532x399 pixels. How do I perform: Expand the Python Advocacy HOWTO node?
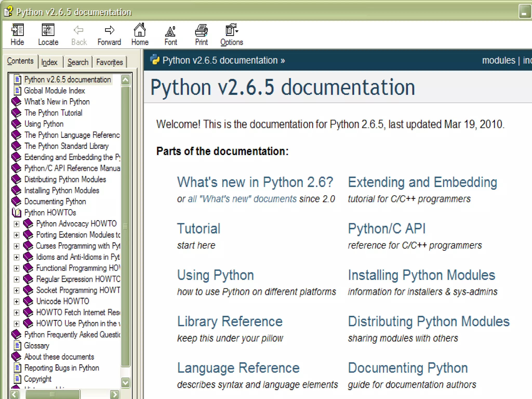click(x=17, y=224)
